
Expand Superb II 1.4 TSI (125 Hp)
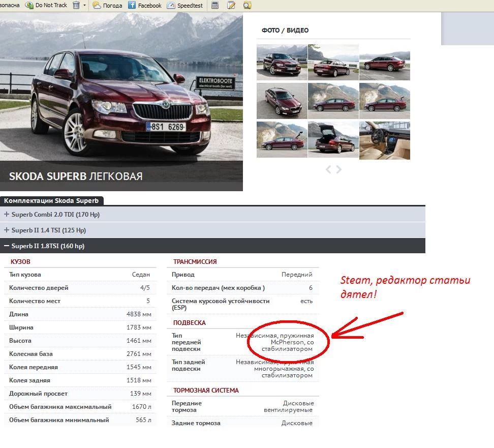(x=212, y=230)
